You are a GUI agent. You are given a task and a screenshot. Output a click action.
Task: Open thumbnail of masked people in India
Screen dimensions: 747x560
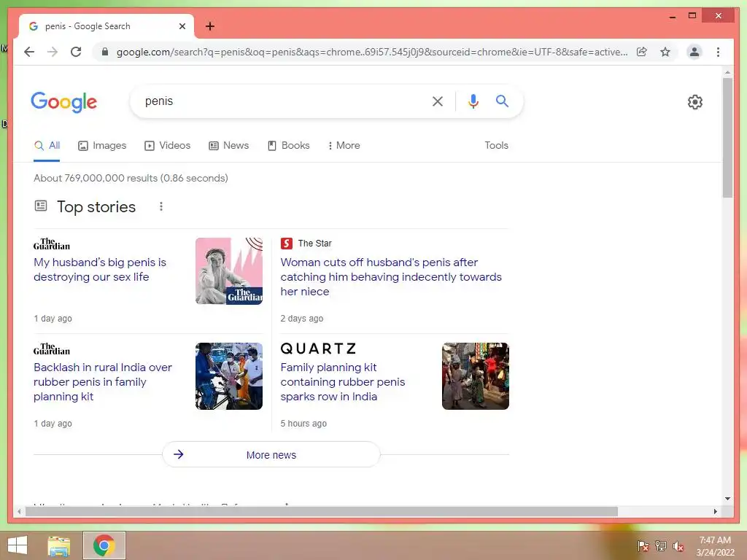[228, 376]
